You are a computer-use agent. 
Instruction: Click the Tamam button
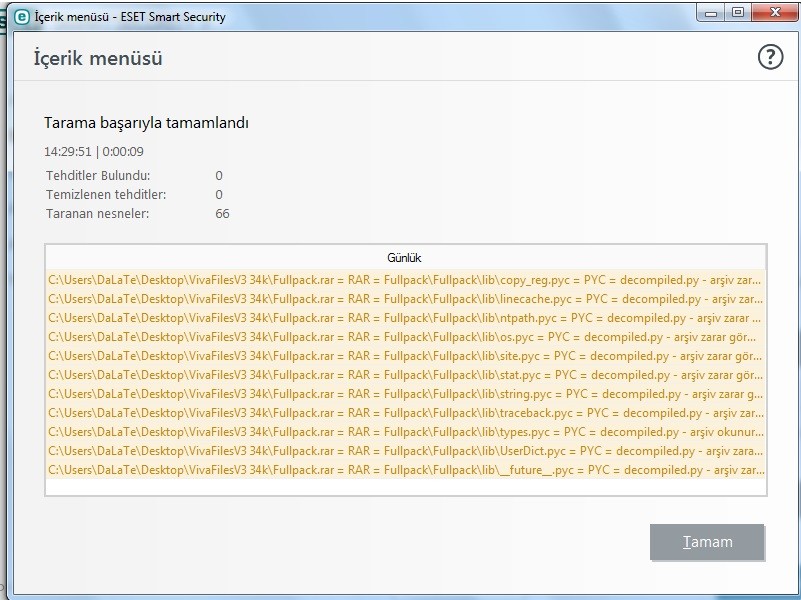[x=707, y=542]
